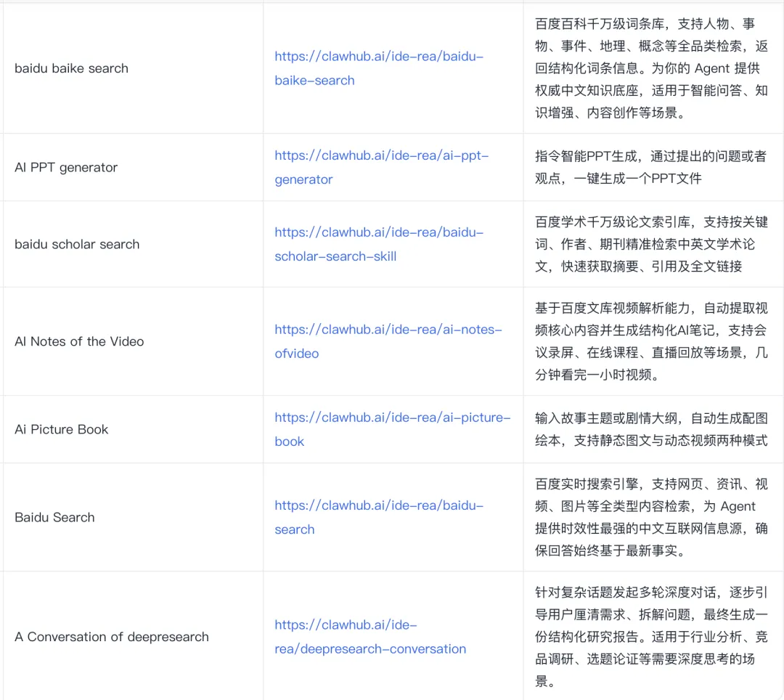Image resolution: width=784 pixels, height=700 pixels.
Task: Click description starting '基于百度文库视频解析能力'
Action: point(651,341)
